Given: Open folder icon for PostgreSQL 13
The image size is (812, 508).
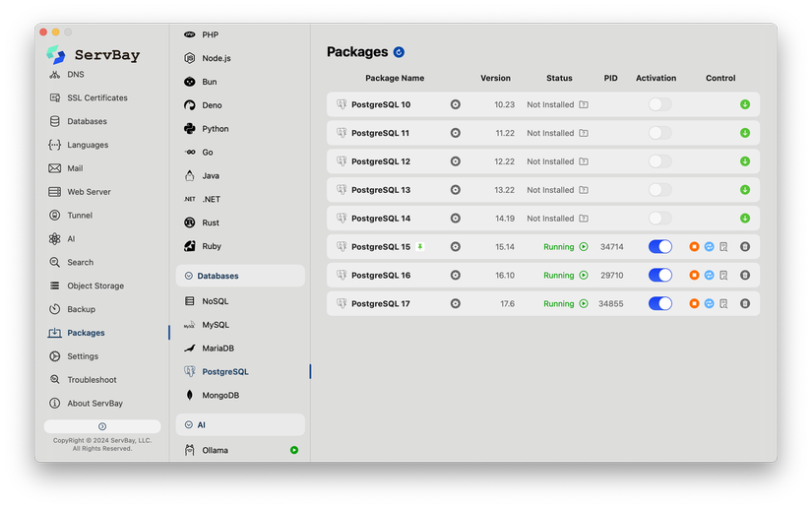Looking at the screenshot, I should tap(584, 190).
